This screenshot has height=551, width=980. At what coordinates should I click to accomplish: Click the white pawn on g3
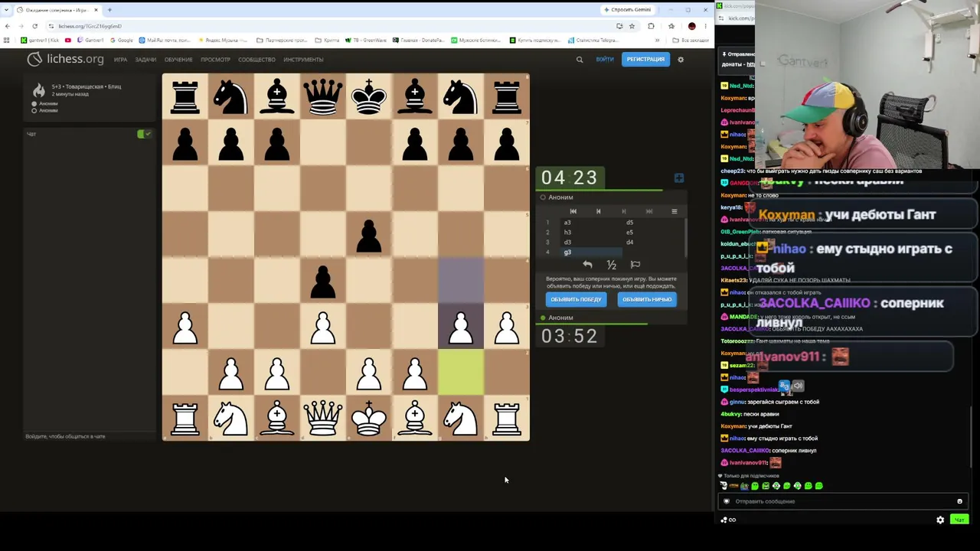pyautogui.click(x=460, y=326)
